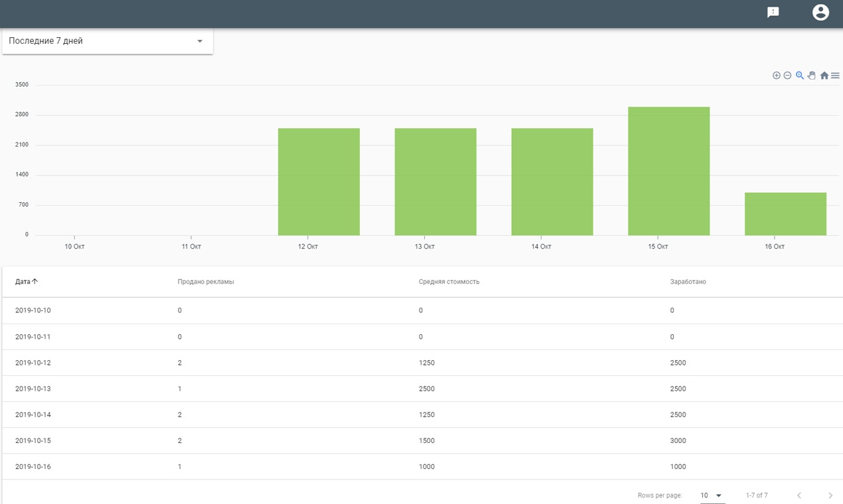
Task: Click the 16 Окт green bar
Action: 785,214
